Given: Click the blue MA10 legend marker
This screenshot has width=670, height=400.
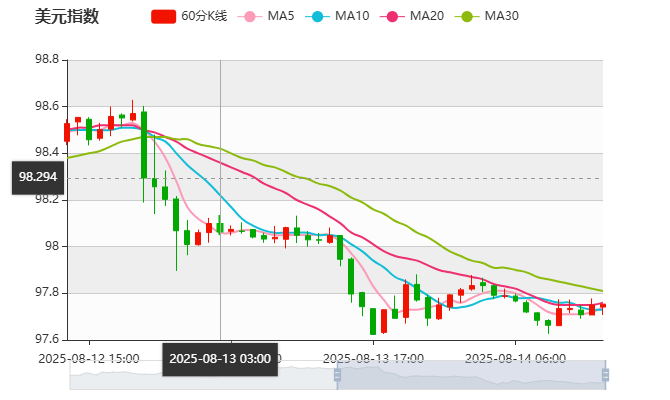Looking at the screenshot, I should (x=318, y=16).
